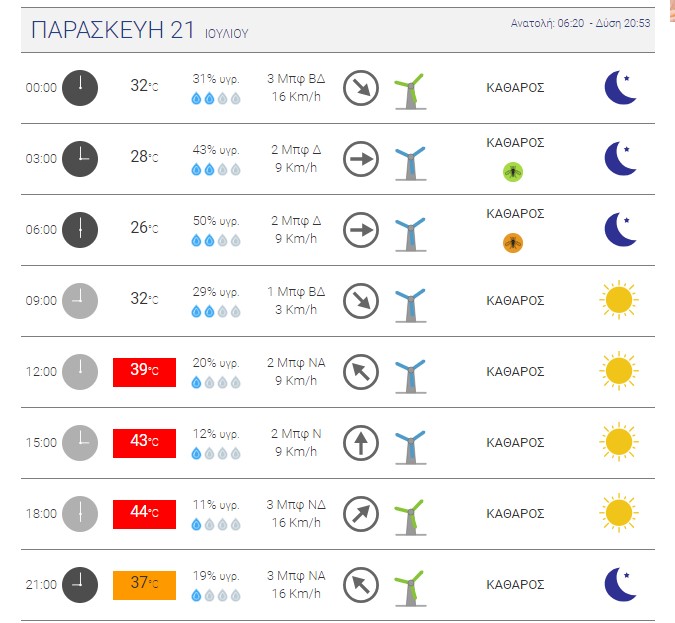Click the green mosquito icon at 03:00

pos(513,172)
